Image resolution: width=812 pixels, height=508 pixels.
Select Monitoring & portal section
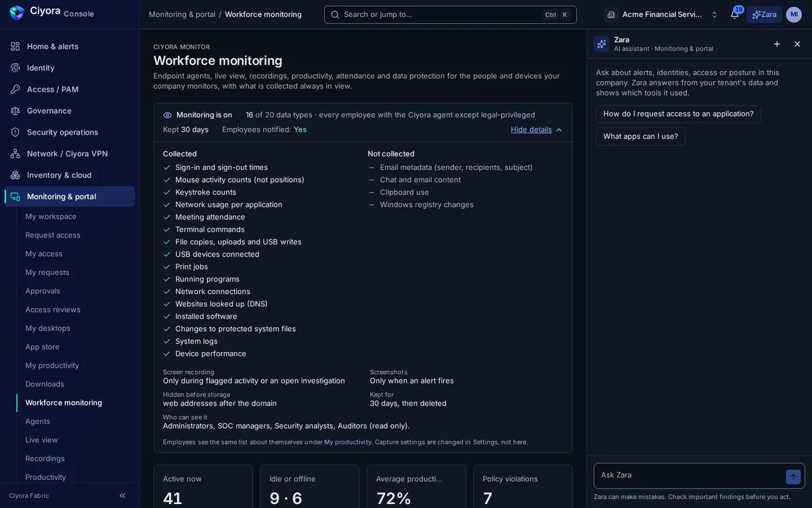(70, 196)
